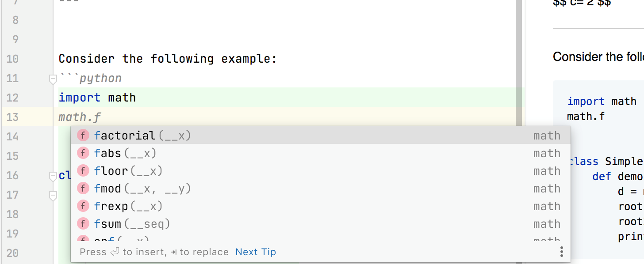
Task: Click the f icon next to fsum
Action: click(x=83, y=223)
